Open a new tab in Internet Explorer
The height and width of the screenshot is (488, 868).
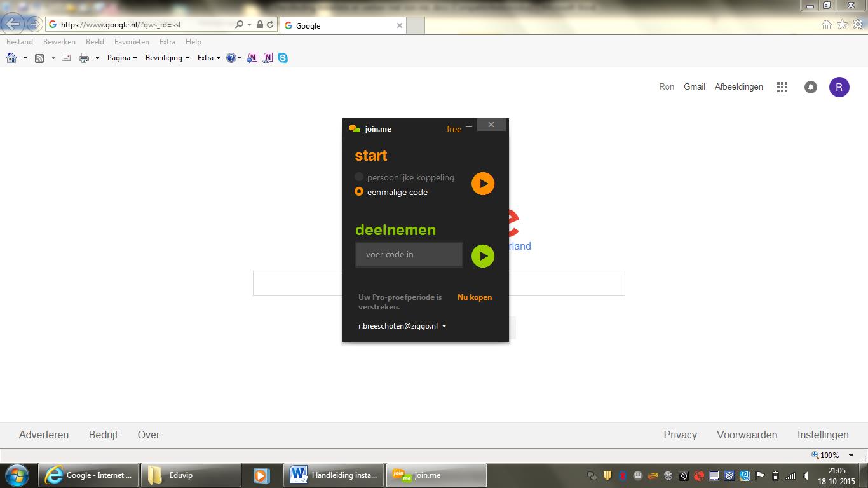pos(415,26)
